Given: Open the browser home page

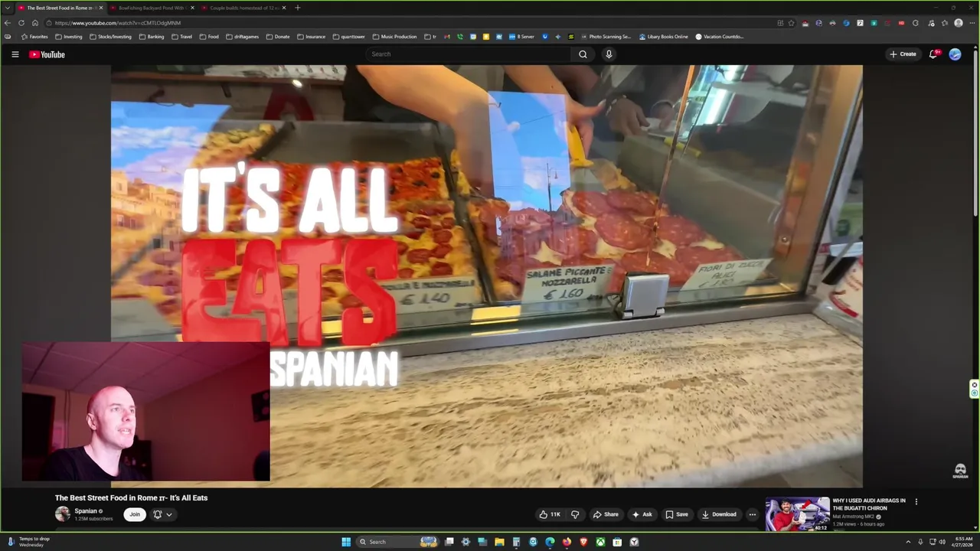Looking at the screenshot, I should (x=34, y=23).
